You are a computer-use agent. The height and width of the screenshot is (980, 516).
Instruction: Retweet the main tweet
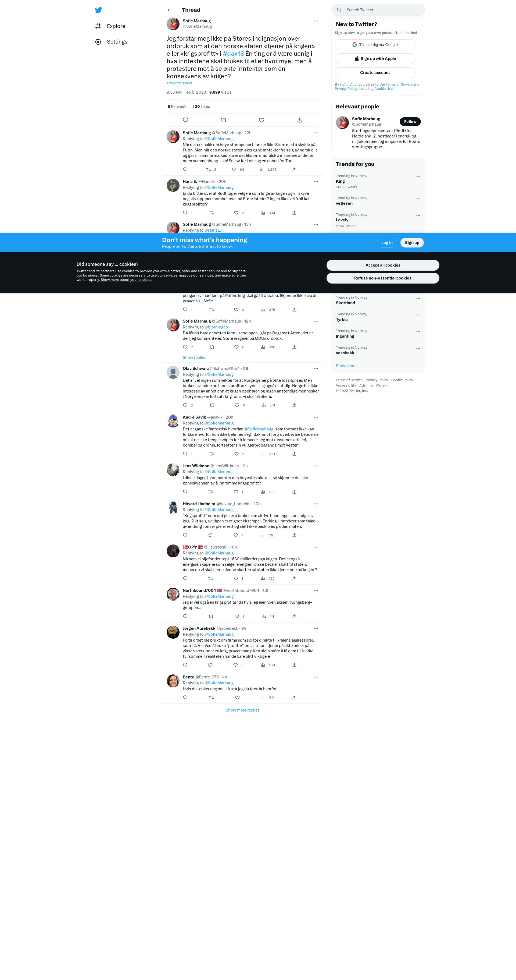pos(223,120)
